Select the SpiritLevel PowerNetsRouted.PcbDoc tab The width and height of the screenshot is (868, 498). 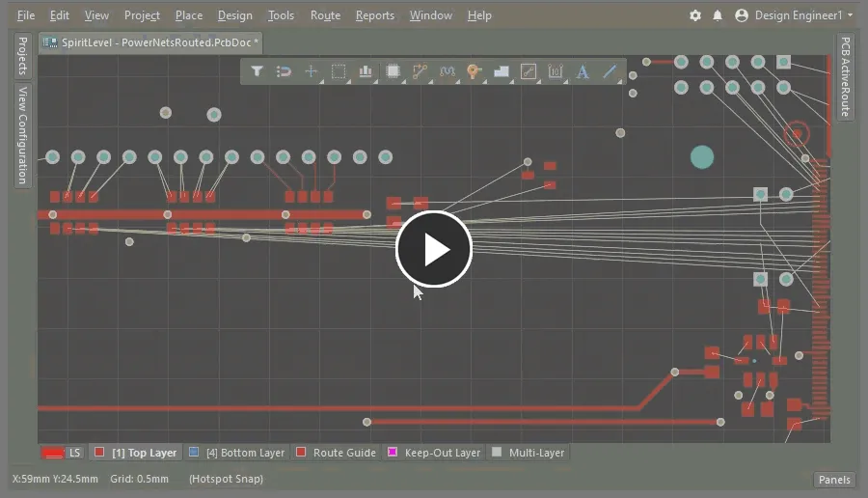pyautogui.click(x=150, y=42)
